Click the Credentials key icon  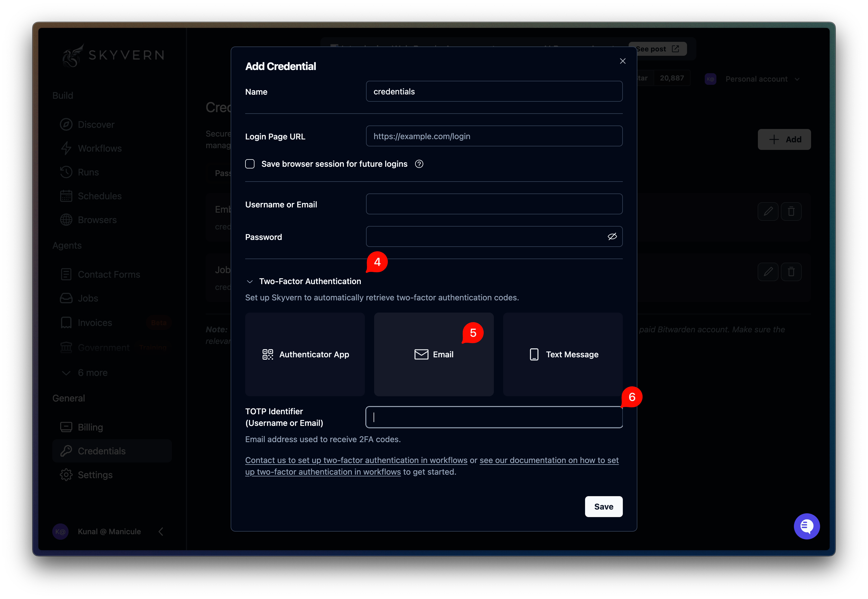tap(66, 451)
